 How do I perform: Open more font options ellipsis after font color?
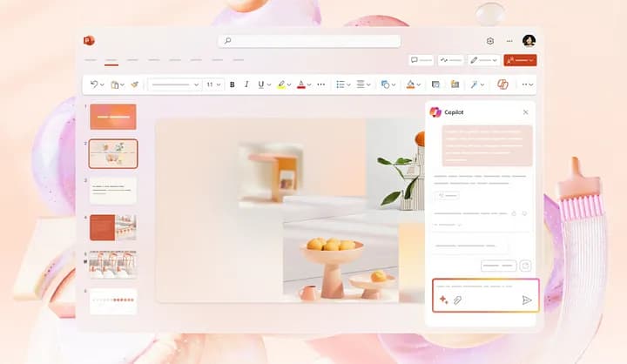(x=321, y=84)
